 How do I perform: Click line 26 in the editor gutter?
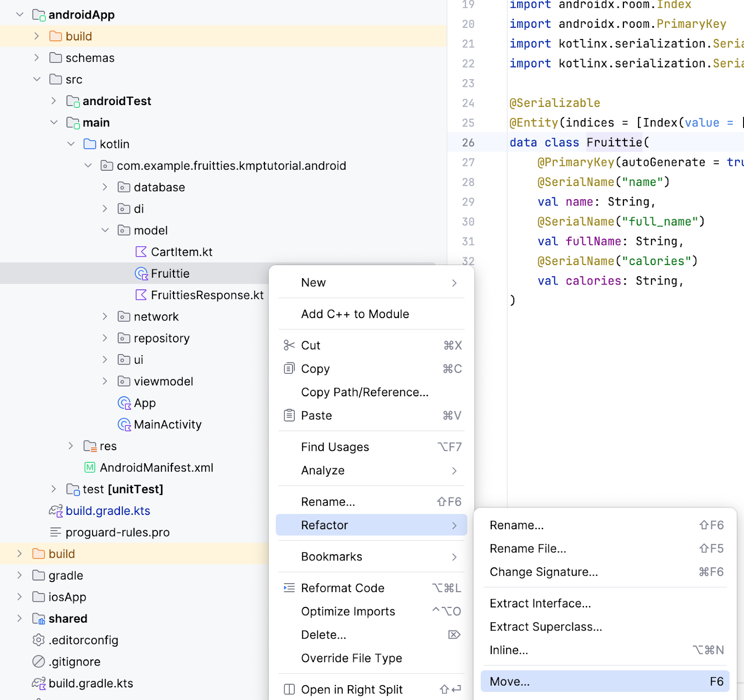[468, 142]
